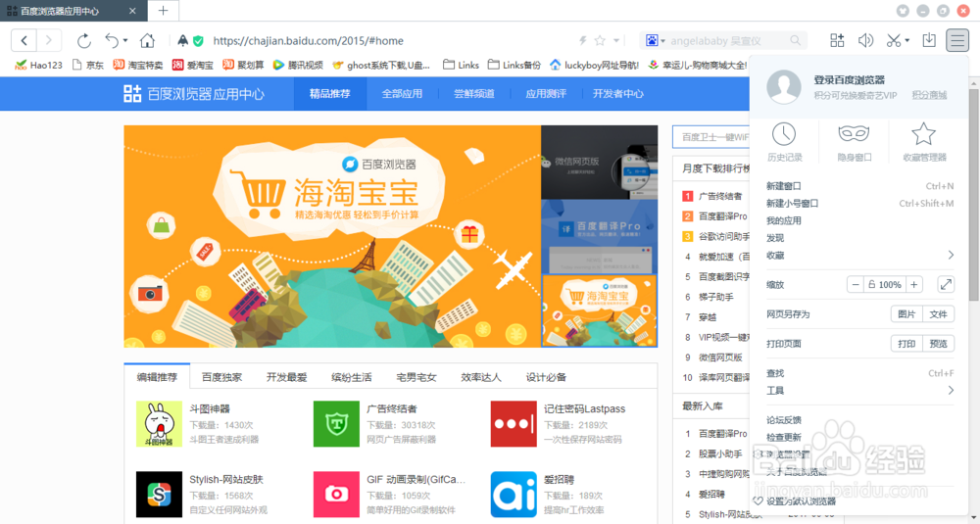The image size is (980, 524).
Task: Click the rocket icon in address bar
Action: (183, 41)
